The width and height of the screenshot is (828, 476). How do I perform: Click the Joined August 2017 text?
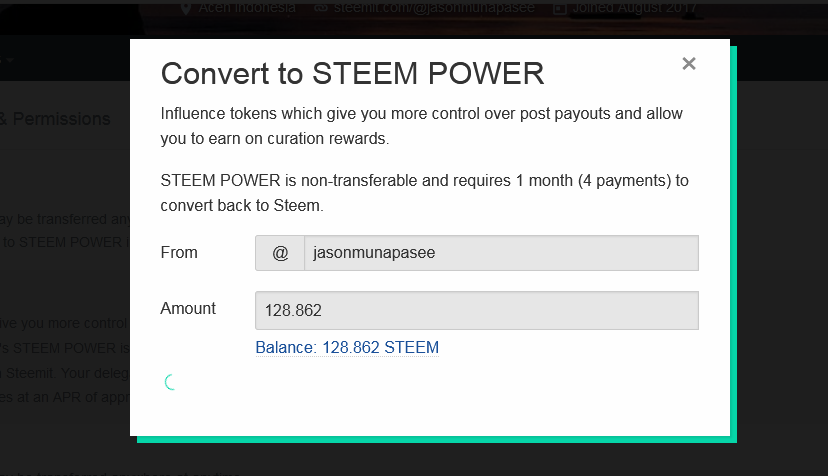click(635, 7)
